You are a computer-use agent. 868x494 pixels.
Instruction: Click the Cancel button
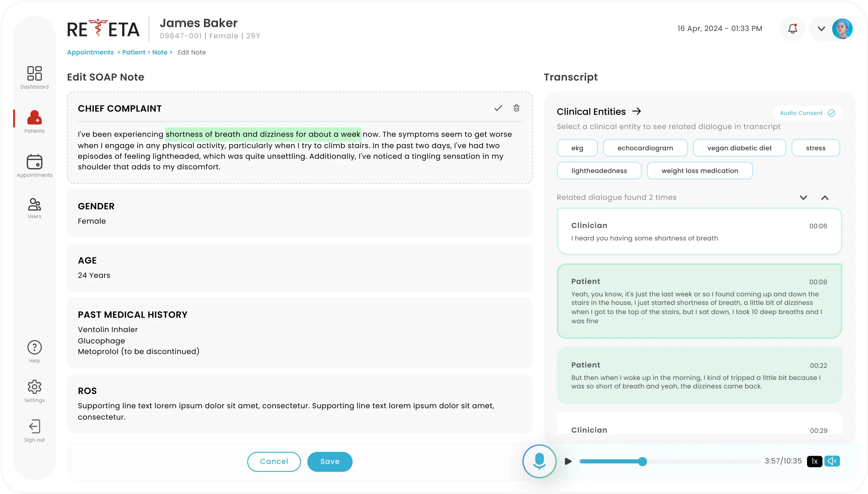click(274, 461)
